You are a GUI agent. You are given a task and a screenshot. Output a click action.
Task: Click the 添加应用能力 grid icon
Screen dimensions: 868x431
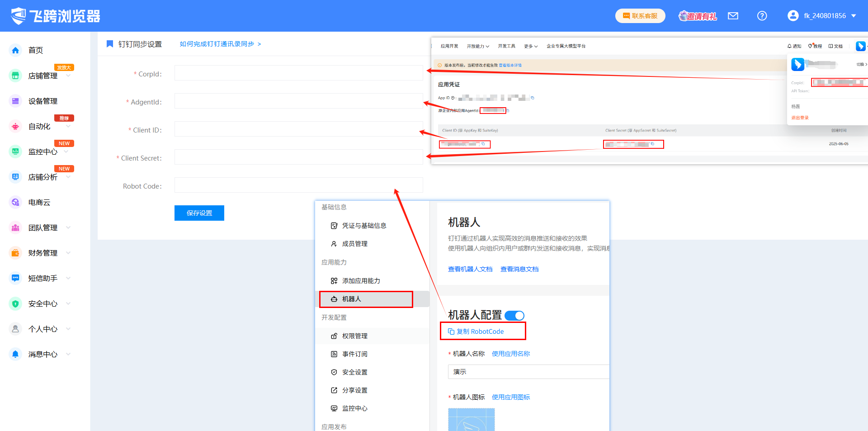coord(334,281)
